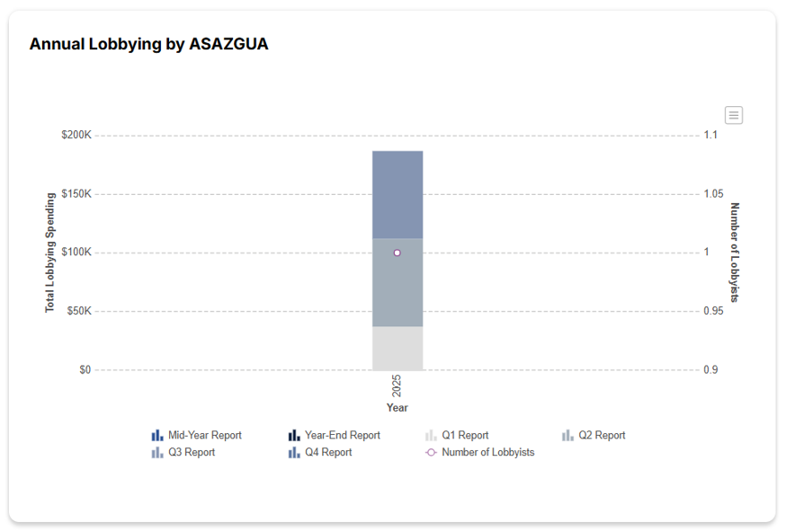This screenshot has height=532, width=786.
Task: Click the Q3 Report legend bar icon
Action: point(157,452)
